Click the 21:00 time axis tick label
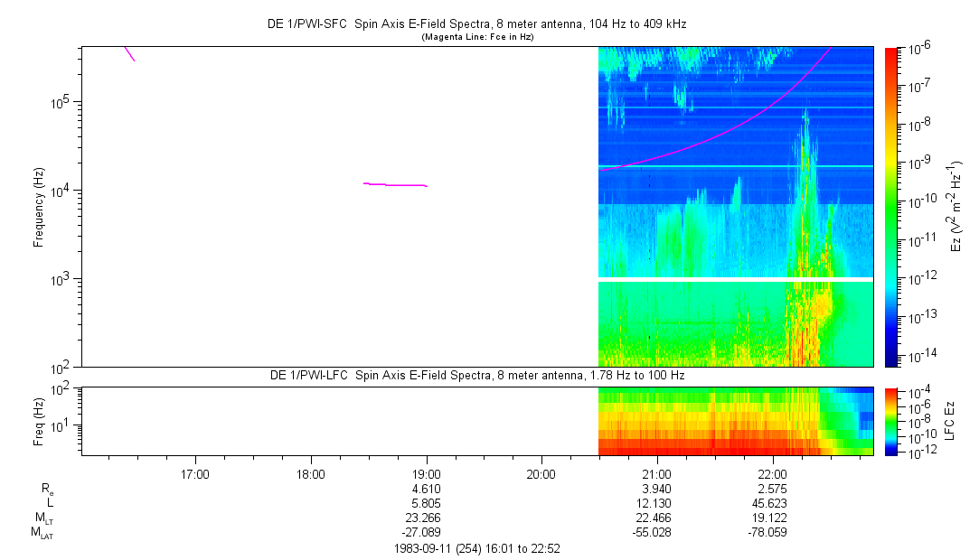 point(656,474)
